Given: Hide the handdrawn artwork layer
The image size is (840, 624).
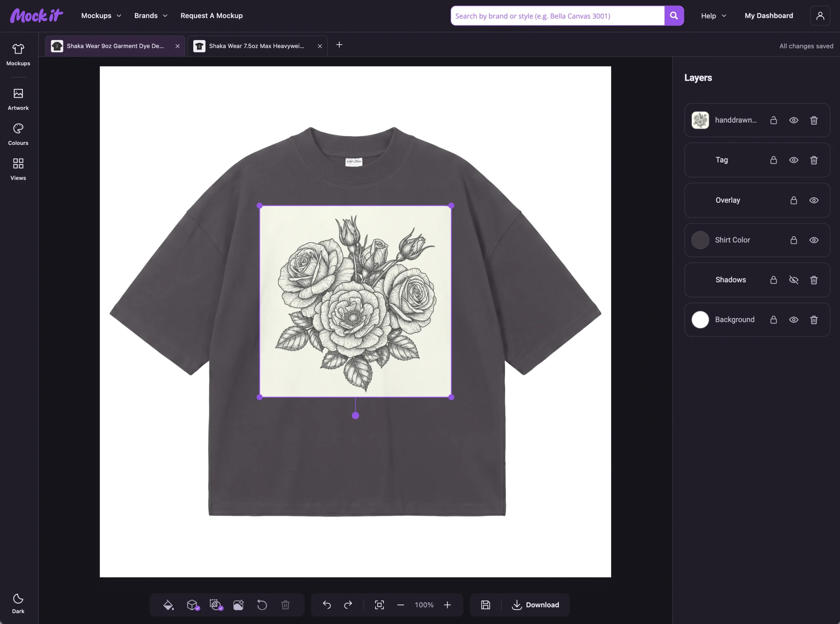Looking at the screenshot, I should coord(793,120).
